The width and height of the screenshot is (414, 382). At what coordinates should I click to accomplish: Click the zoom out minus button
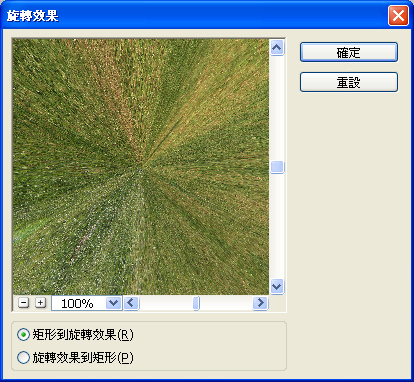point(23,303)
